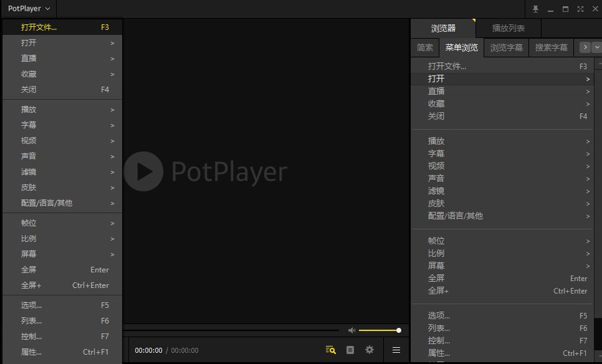The height and width of the screenshot is (364, 602).
Task: Expand 收藏 submenu in the left menu
Action: [x=62, y=74]
